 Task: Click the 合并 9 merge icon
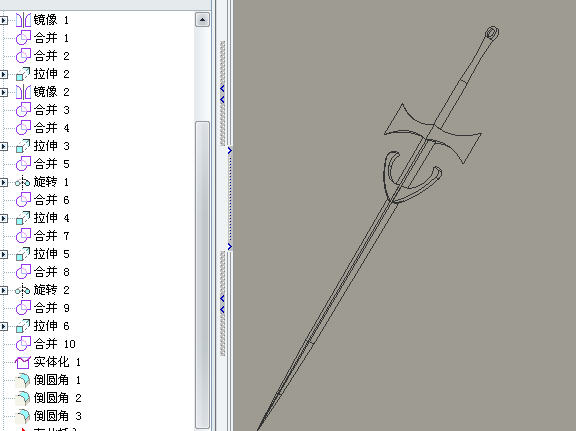(x=23, y=308)
